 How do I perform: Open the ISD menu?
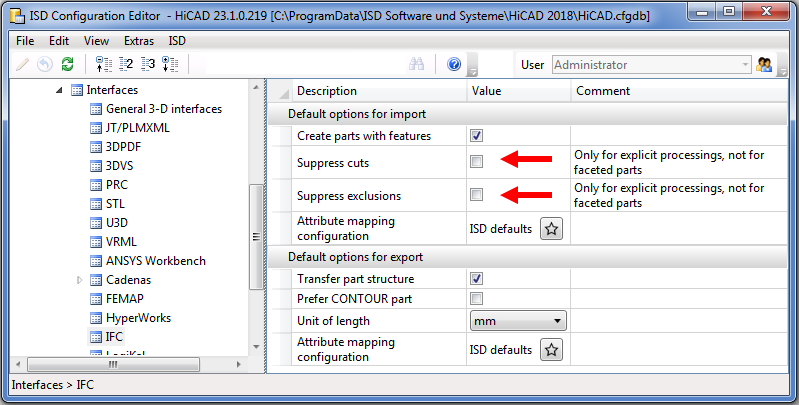click(x=177, y=41)
